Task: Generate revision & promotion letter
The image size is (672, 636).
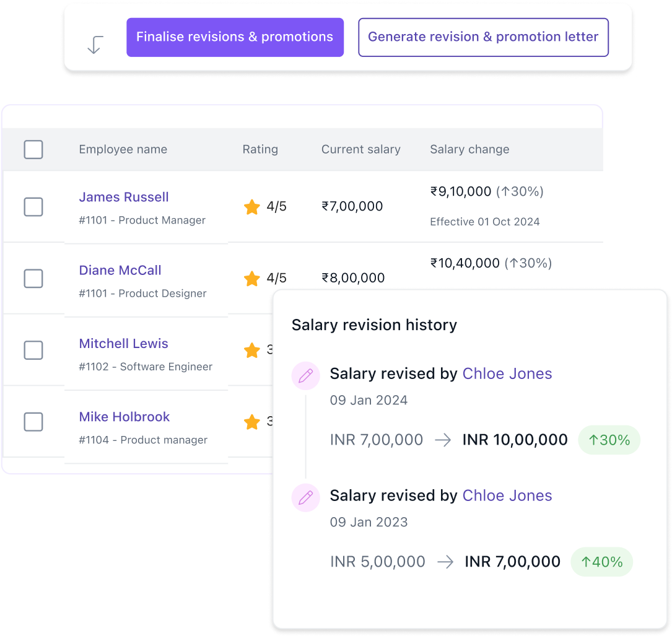Action: (484, 37)
